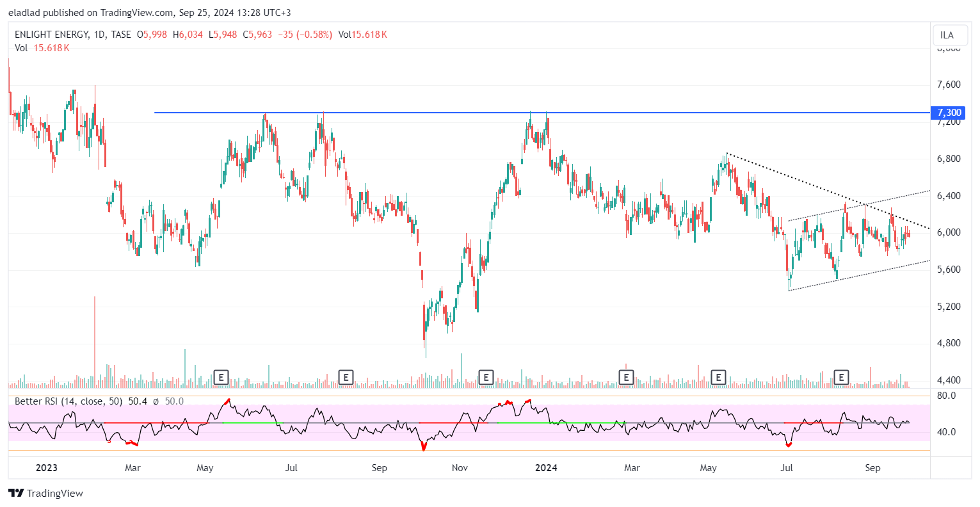
Task: Click the 6,000 price axis label
Action: 949,232
